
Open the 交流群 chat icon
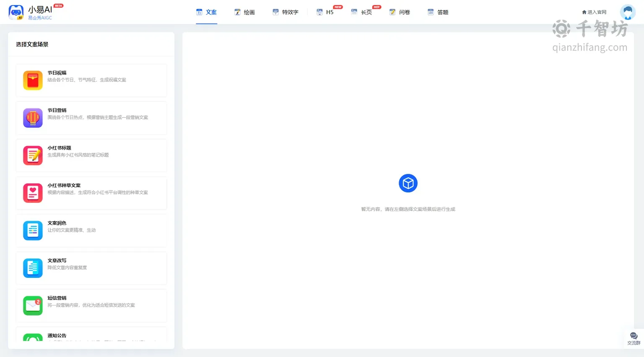point(634,336)
